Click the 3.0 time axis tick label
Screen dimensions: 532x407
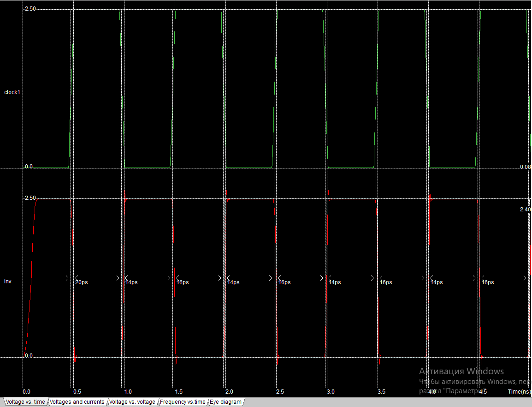[331, 392]
